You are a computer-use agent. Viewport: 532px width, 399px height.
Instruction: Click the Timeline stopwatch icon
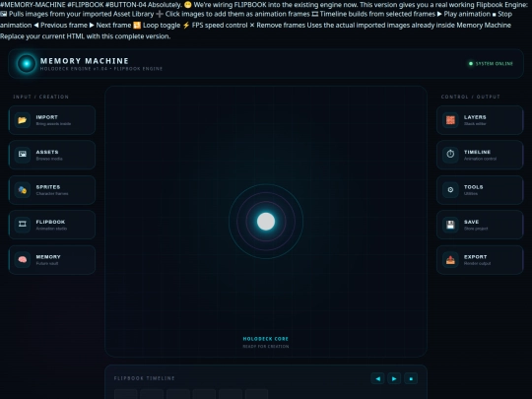click(450, 155)
